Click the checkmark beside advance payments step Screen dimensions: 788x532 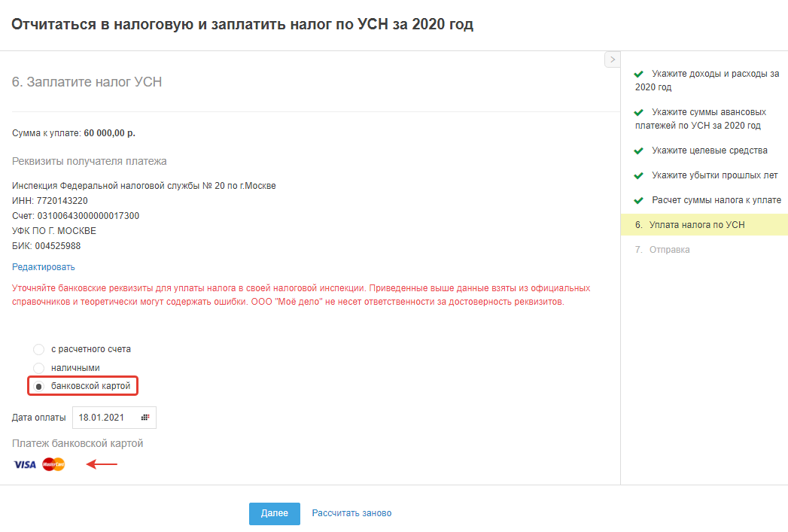pos(639,112)
